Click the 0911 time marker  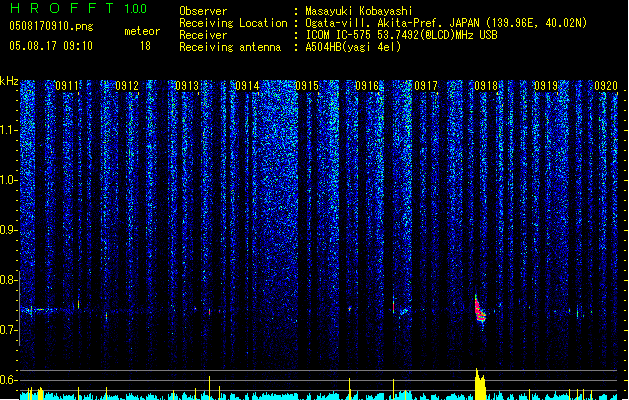tap(67, 86)
